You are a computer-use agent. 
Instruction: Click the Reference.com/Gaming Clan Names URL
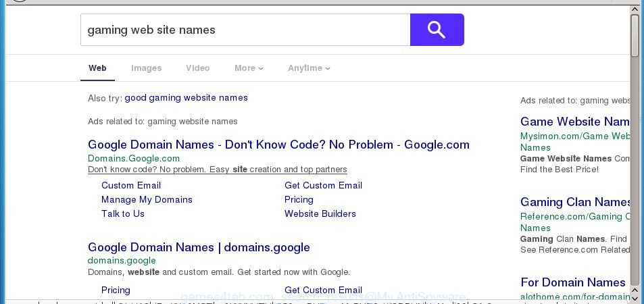(574, 222)
